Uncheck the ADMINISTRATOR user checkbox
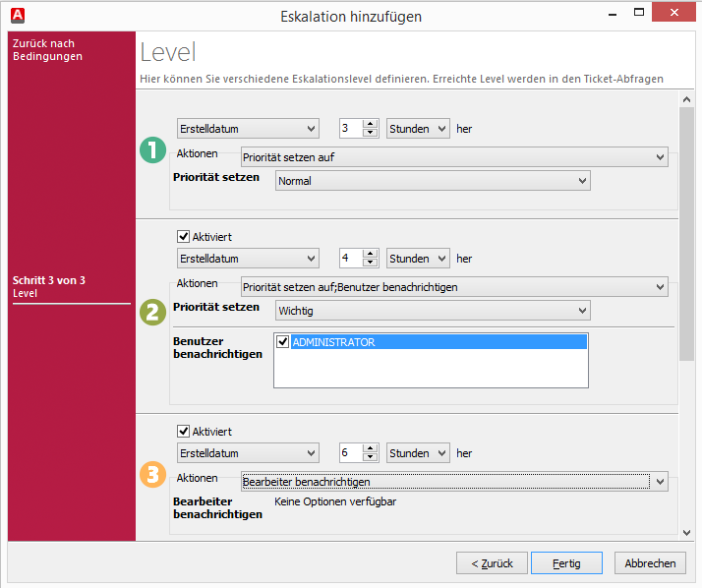The width and height of the screenshot is (702, 588). [x=283, y=342]
